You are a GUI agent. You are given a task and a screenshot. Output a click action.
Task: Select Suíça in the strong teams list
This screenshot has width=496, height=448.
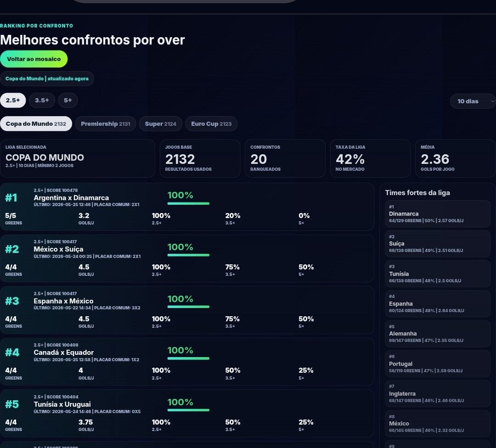[438, 244]
